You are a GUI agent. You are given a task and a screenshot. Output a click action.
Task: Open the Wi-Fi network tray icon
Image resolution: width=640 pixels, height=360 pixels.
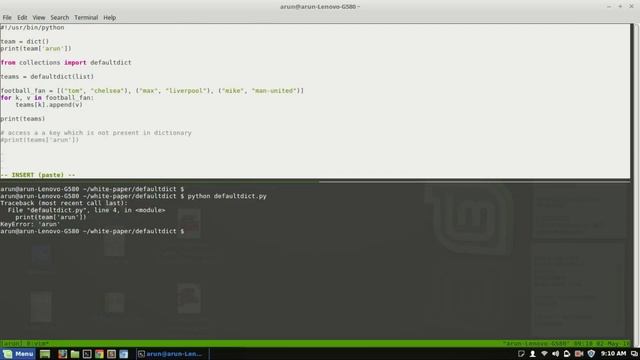pos(544,354)
